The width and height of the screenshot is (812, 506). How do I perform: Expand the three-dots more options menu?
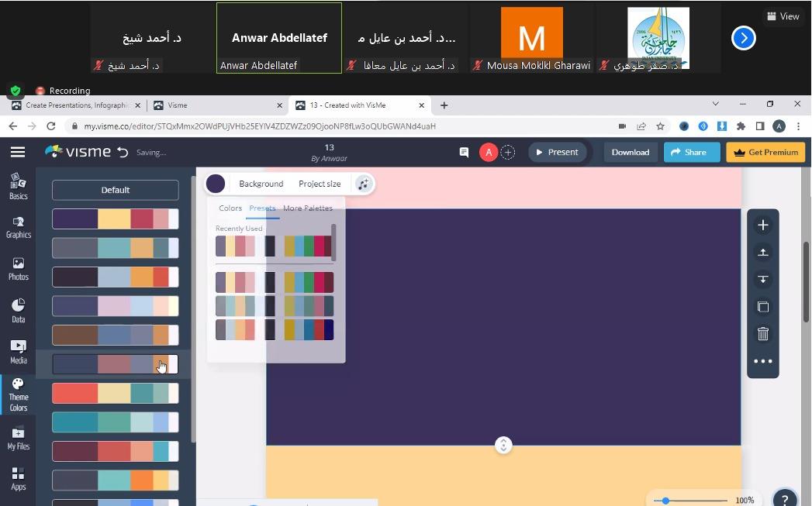coord(762,361)
